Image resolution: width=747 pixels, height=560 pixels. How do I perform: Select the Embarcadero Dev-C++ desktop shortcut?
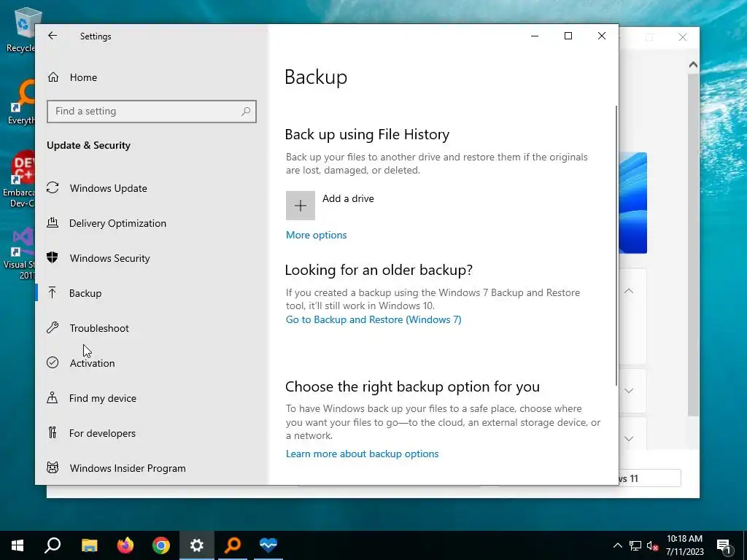pos(19,179)
